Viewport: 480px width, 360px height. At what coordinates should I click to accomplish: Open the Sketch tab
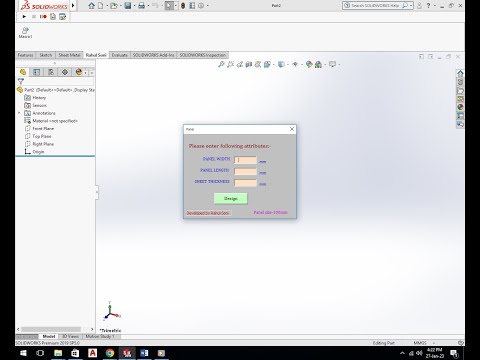click(46, 55)
